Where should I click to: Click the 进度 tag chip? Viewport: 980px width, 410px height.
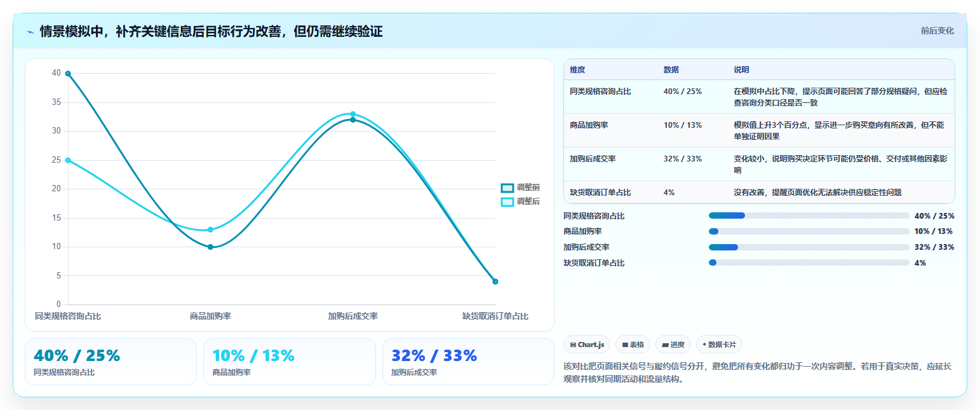tap(673, 345)
